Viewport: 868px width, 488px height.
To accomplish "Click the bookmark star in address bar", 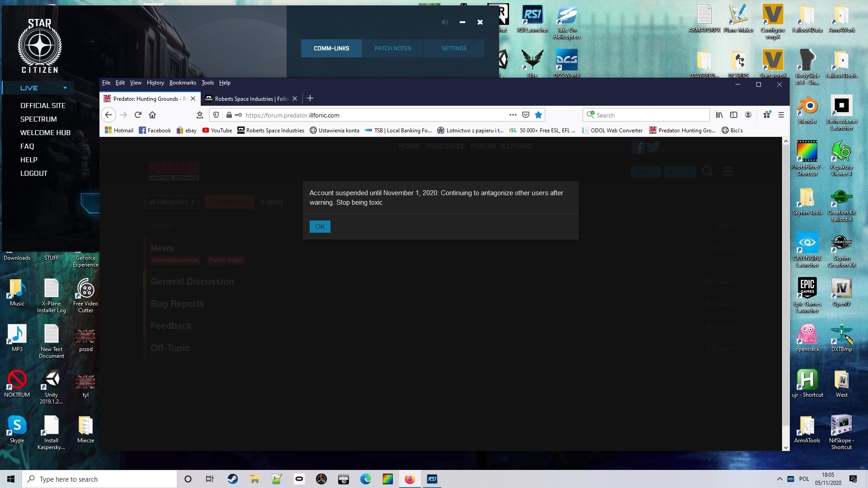I will coord(538,115).
